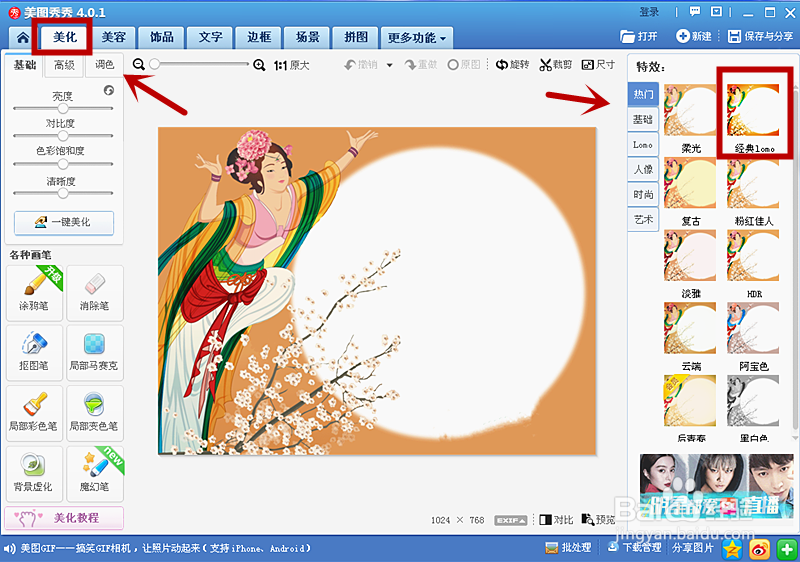This screenshot has width=800, height=562.
Task: Apply the 经典lomo effect thumbnail
Action: [753, 110]
